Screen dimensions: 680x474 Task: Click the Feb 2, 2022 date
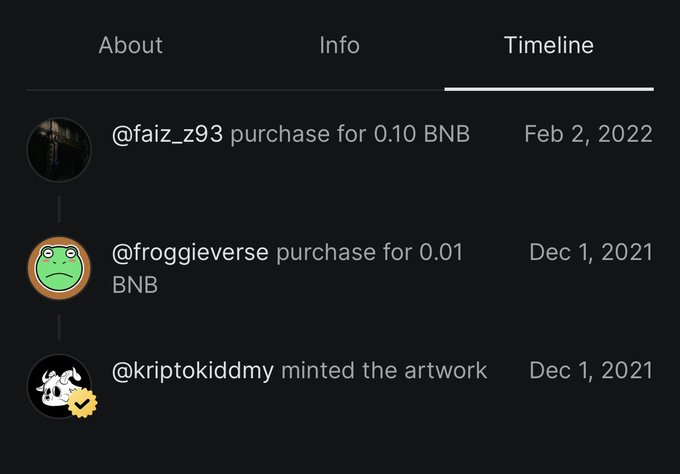coord(588,134)
